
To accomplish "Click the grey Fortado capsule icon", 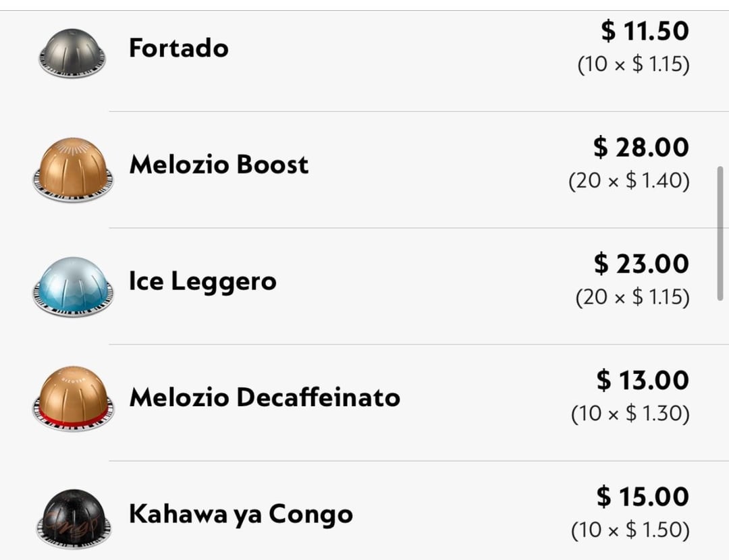I will click(x=72, y=53).
